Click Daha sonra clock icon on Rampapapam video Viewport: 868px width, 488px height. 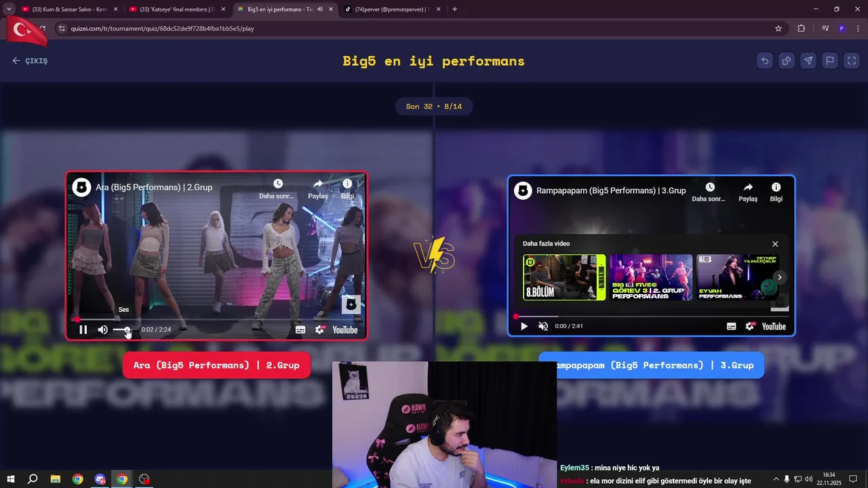tap(709, 188)
